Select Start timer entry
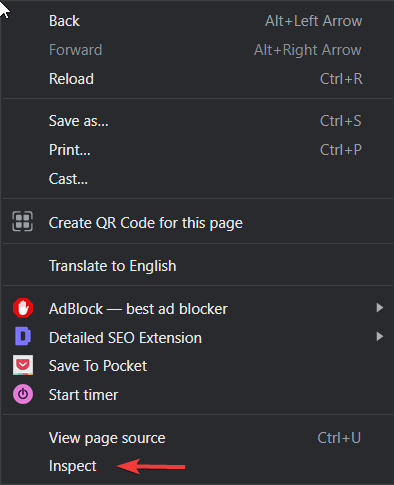Image resolution: width=394 pixels, height=485 pixels. tap(197, 395)
